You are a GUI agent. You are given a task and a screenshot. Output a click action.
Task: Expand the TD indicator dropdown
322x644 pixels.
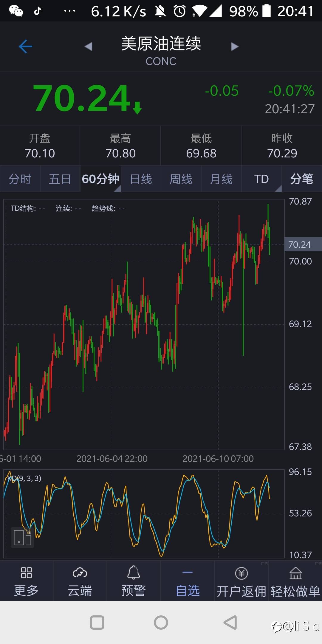point(261,179)
